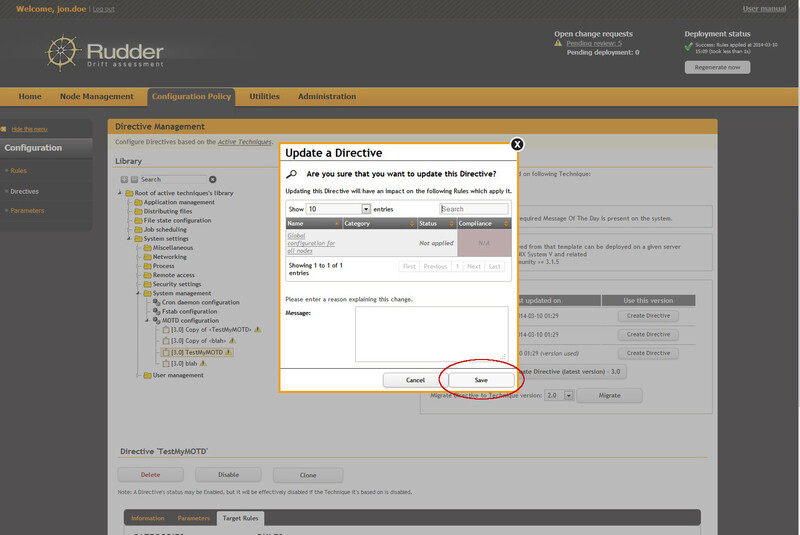This screenshot has height=535, width=800.
Task: Click the Networking folder icon
Action: (147, 257)
